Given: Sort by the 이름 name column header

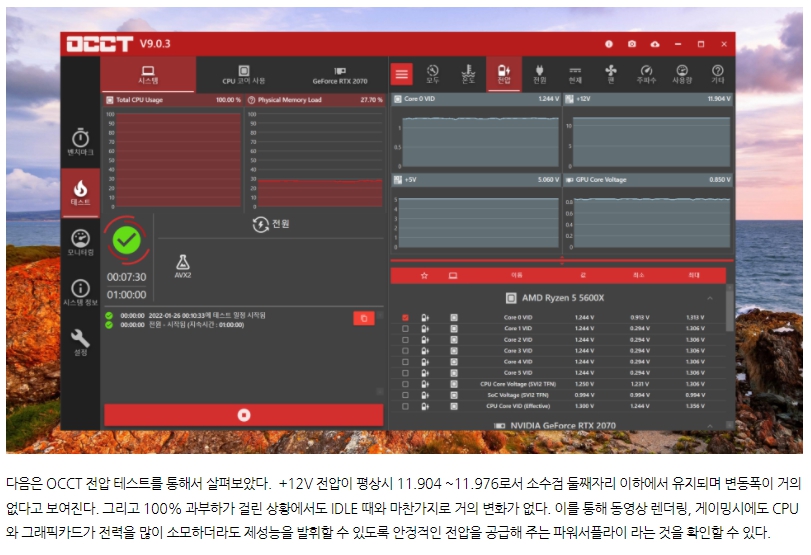Looking at the screenshot, I should [517, 276].
